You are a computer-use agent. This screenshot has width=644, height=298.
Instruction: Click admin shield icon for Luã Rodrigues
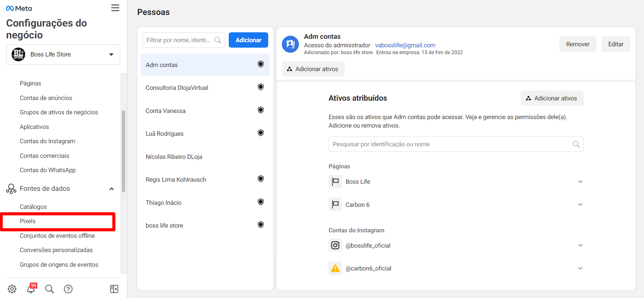(261, 133)
